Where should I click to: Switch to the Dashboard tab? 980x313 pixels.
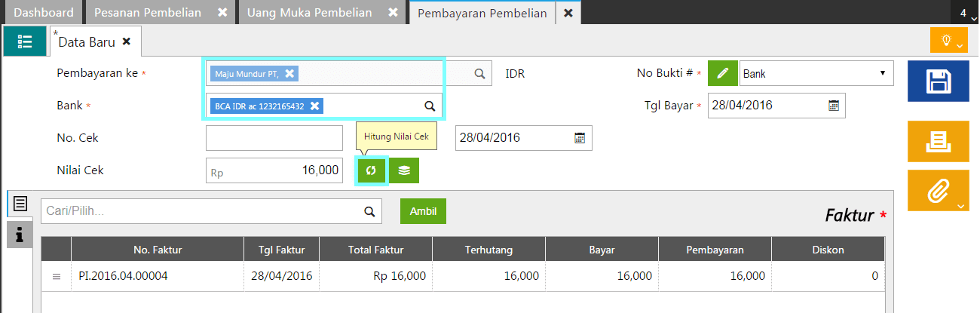44,13
